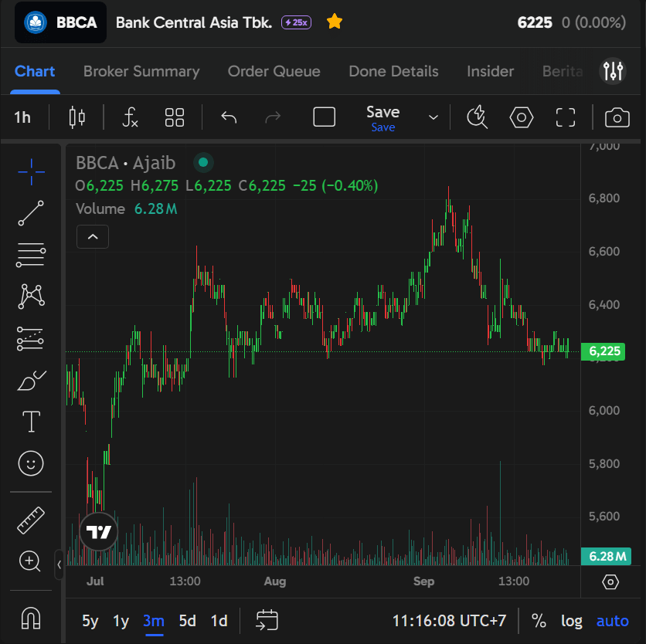This screenshot has width=646, height=644.
Task: Take a chart snapshot with camera
Action: click(617, 118)
